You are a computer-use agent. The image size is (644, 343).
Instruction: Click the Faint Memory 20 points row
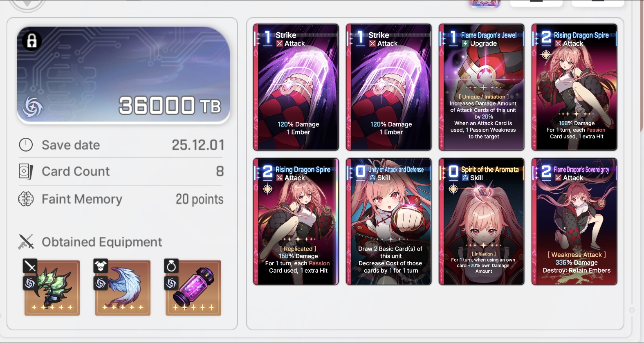click(x=121, y=199)
